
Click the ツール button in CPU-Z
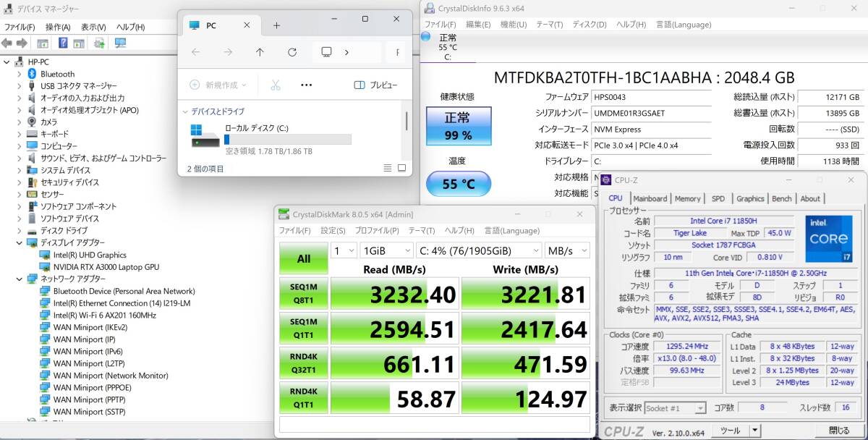(729, 431)
